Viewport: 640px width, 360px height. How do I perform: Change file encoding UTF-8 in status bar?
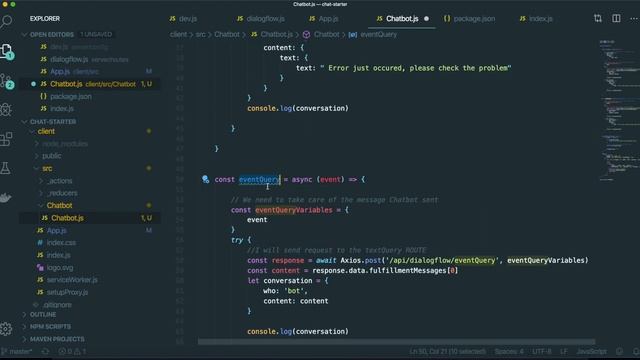tap(542, 351)
